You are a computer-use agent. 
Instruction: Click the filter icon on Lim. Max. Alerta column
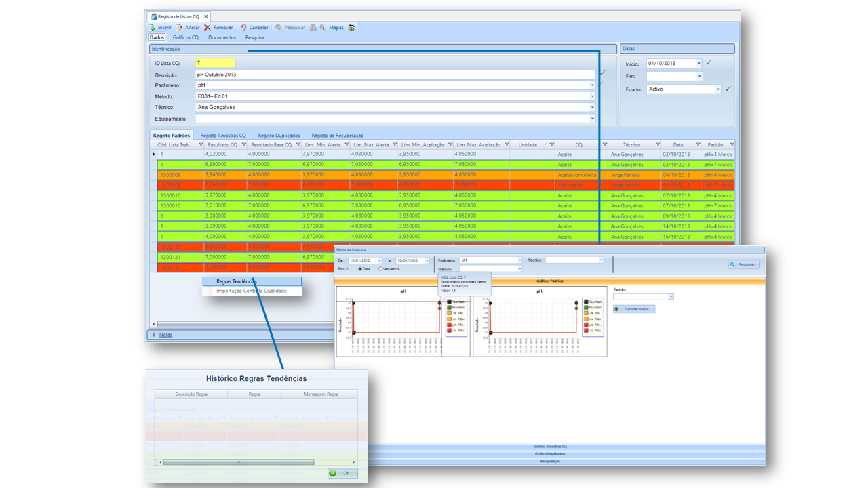pos(395,145)
